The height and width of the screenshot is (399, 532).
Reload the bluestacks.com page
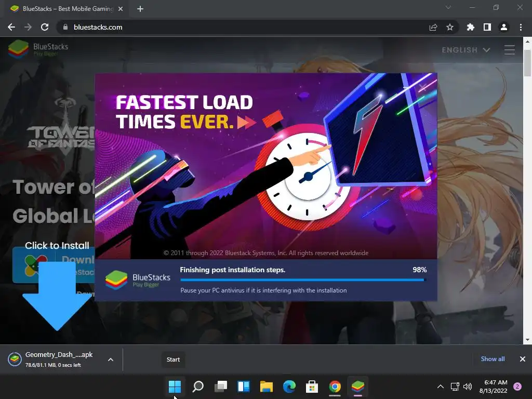coord(45,27)
